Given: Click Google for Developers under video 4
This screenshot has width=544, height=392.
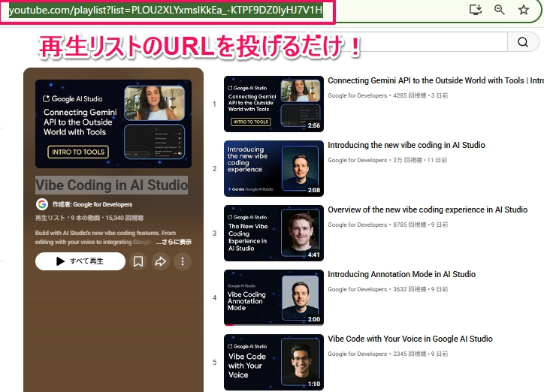Looking at the screenshot, I should point(358,289).
